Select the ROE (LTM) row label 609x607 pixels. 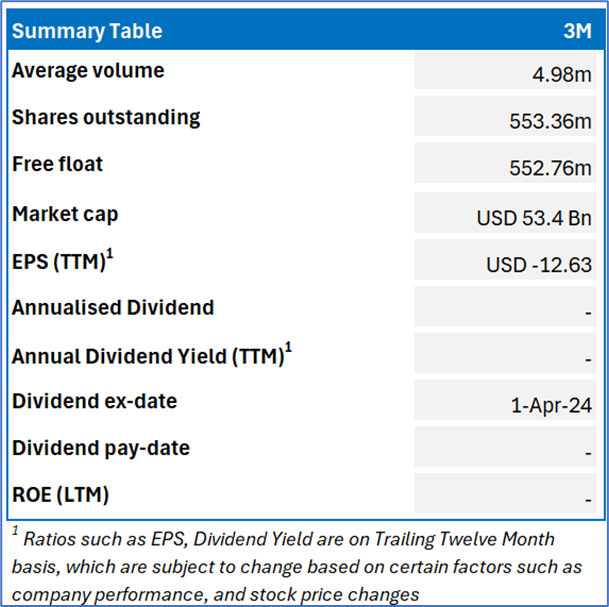[x=61, y=494]
